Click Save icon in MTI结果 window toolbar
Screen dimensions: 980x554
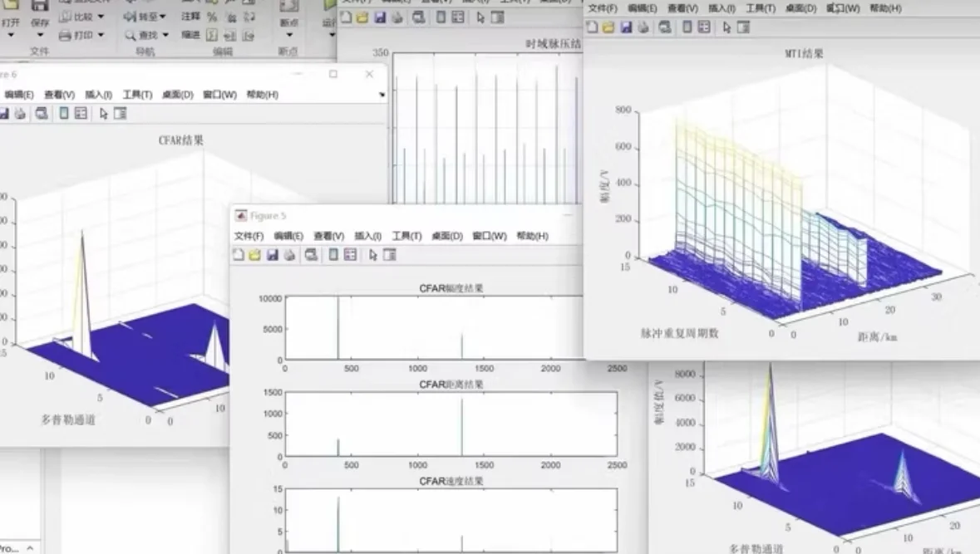click(626, 27)
